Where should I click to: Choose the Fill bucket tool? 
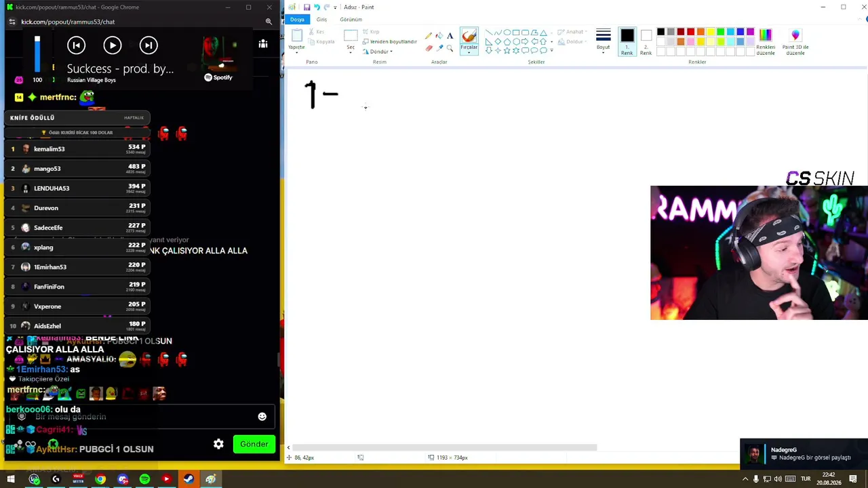coord(439,36)
